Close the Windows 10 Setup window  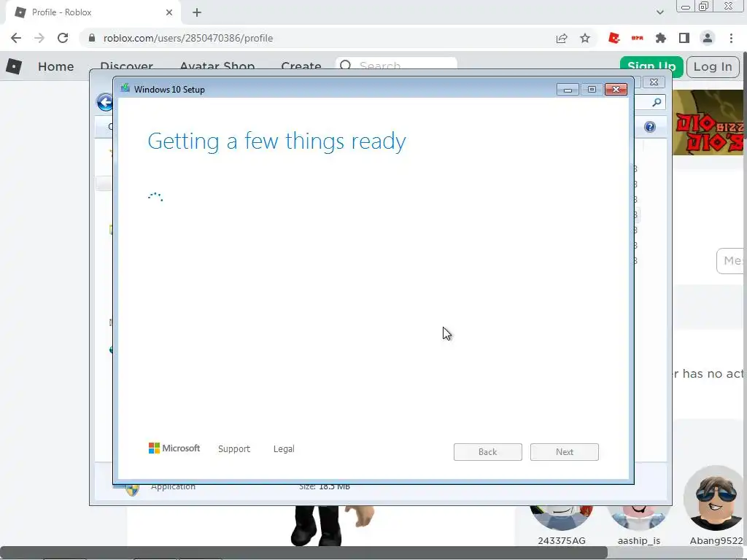[616, 90]
